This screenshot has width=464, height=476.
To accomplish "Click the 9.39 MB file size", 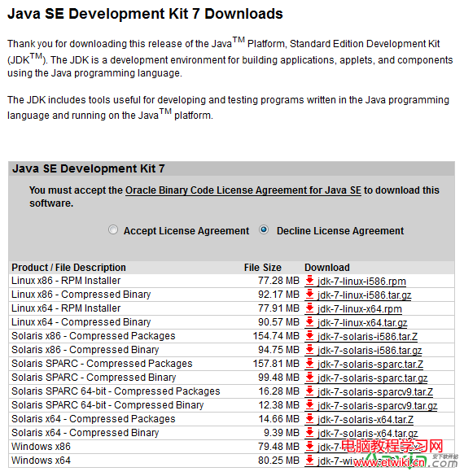I will click(282, 433).
